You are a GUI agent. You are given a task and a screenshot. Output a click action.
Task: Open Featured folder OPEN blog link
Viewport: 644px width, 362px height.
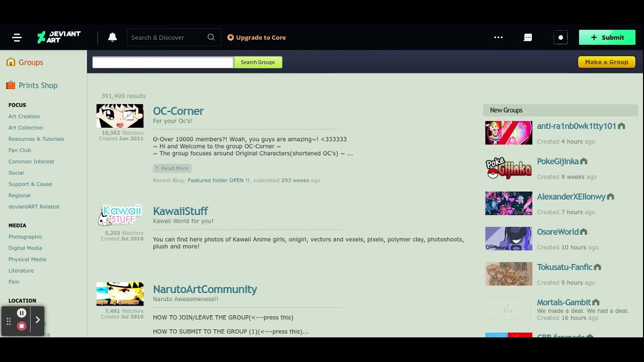(x=219, y=180)
